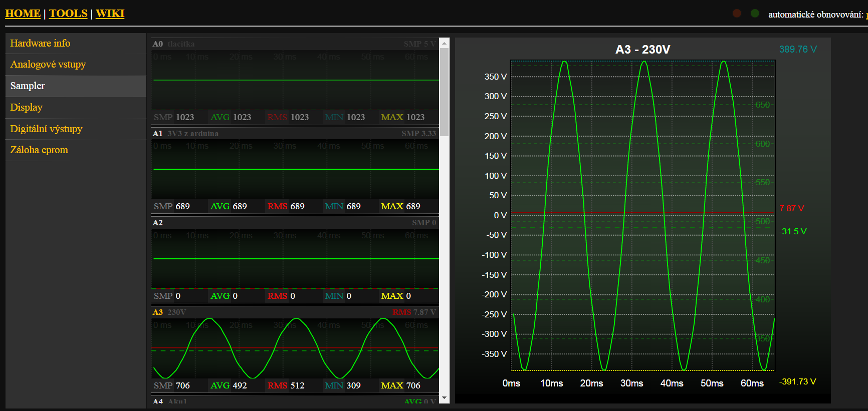868x411 pixels.
Task: Open Záloha eprom in the sidebar
Action: coord(39,150)
